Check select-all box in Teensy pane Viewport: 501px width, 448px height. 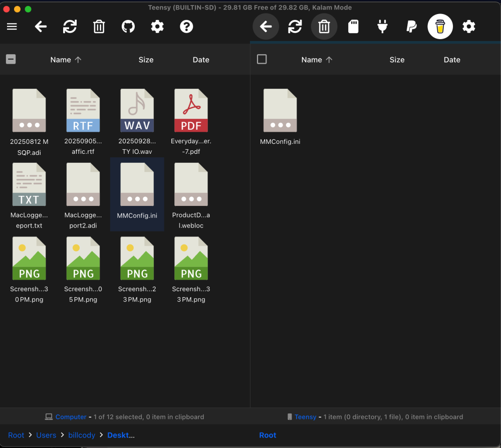262,59
